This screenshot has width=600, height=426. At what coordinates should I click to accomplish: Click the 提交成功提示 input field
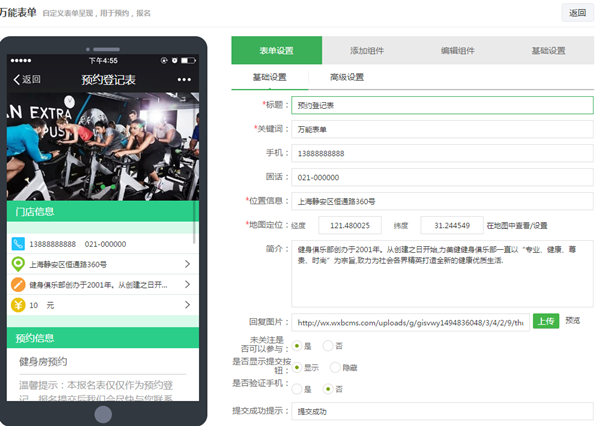coord(442,411)
